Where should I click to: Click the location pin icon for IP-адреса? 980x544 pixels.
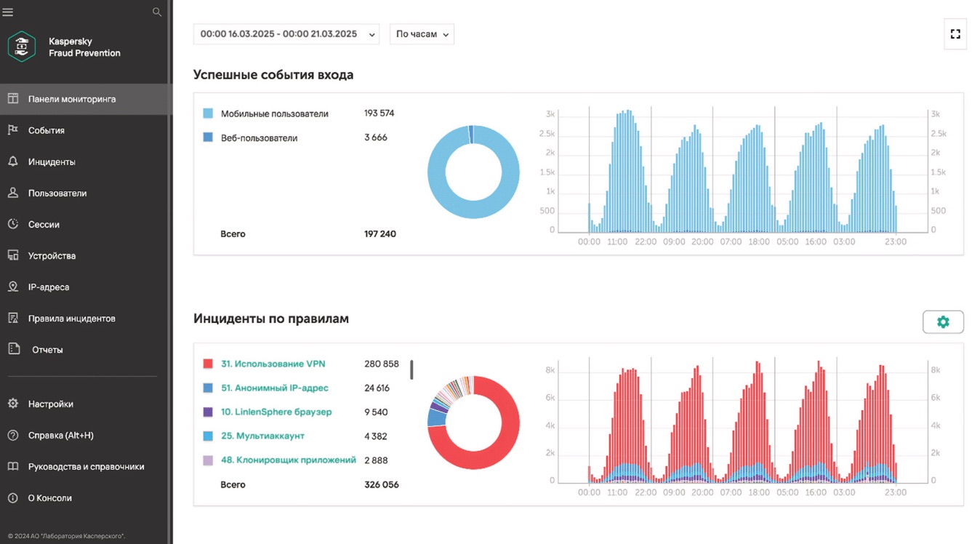(x=12, y=287)
